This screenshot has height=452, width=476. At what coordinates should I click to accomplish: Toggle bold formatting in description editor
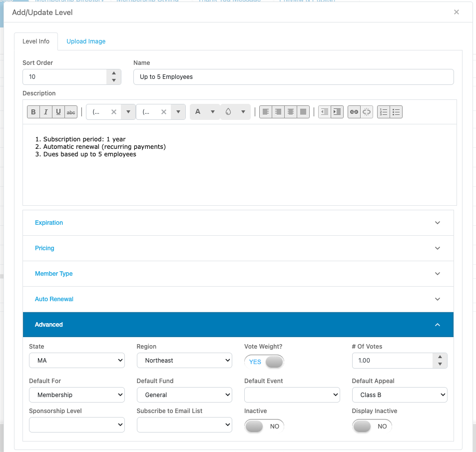pos(33,112)
